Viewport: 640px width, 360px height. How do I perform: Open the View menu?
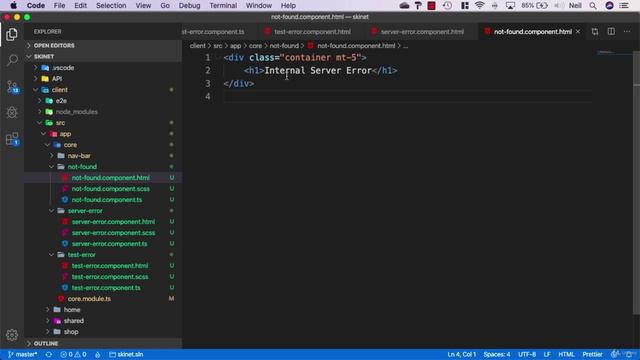point(143,6)
